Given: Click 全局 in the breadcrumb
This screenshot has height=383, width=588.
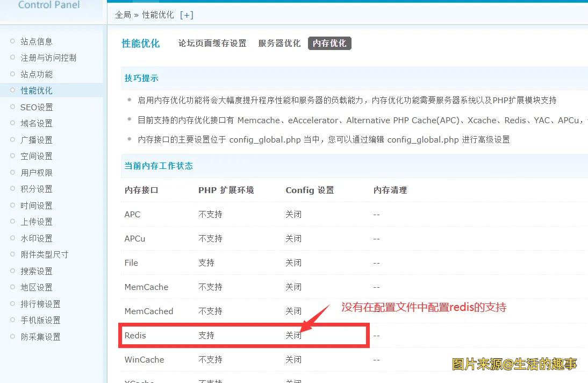Looking at the screenshot, I should point(123,15).
